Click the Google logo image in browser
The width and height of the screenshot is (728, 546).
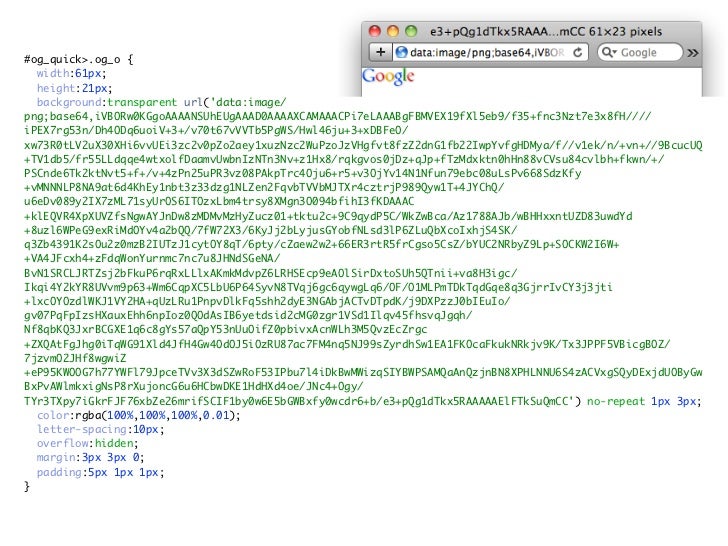(x=388, y=77)
